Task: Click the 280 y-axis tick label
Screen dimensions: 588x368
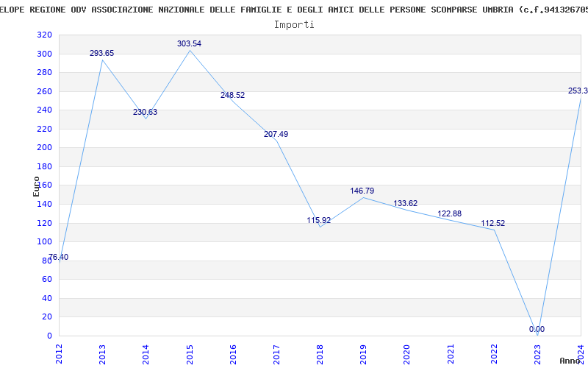Action: tap(44, 72)
